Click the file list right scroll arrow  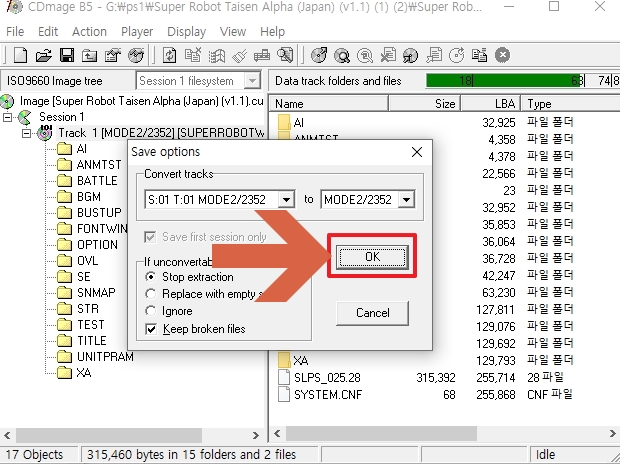click(x=612, y=434)
